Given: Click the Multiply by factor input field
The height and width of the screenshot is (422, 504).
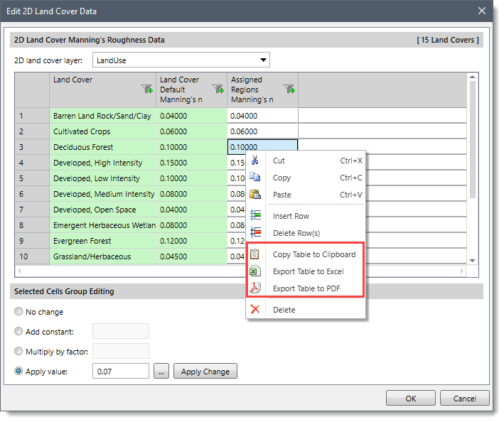Looking at the screenshot, I should pos(121,351).
